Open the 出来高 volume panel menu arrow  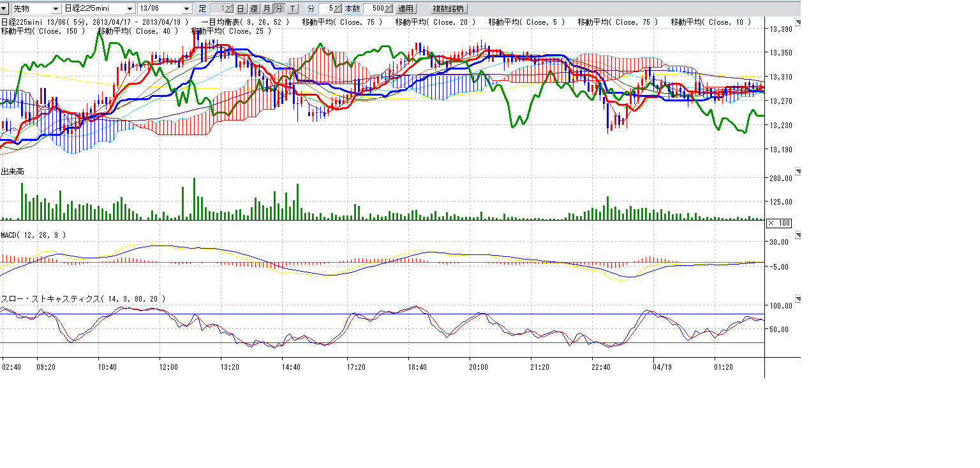pos(798,172)
